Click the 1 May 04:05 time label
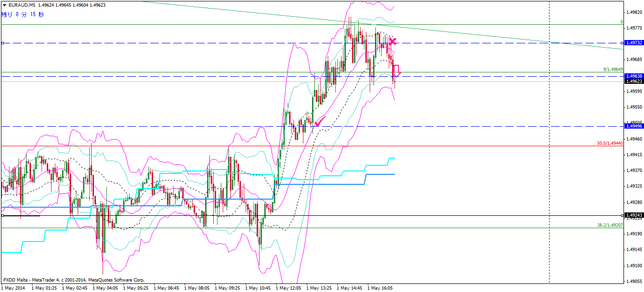The height and width of the screenshot is (292, 644). click(x=105, y=288)
